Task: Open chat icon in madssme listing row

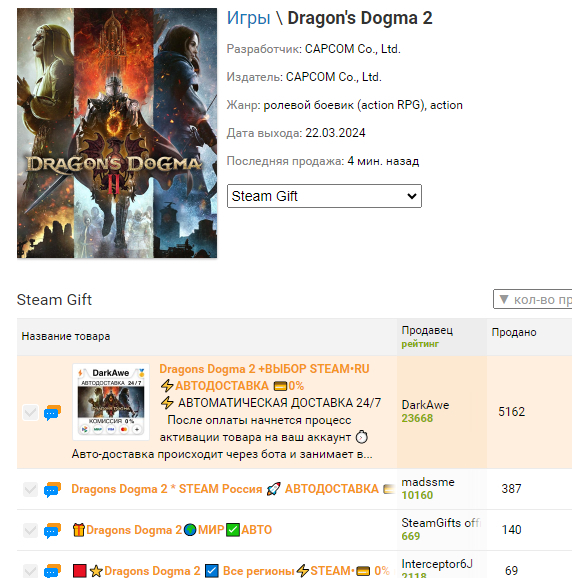Action: [x=52, y=490]
